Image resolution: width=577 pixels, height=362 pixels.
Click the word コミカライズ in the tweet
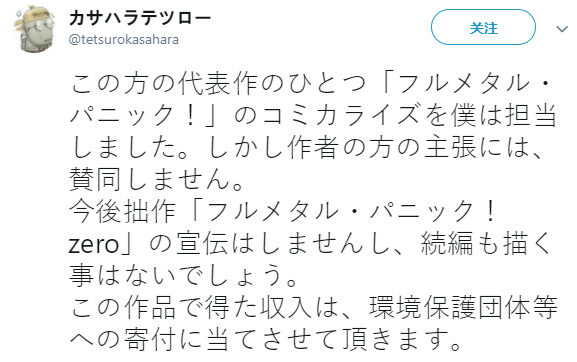click(341, 116)
